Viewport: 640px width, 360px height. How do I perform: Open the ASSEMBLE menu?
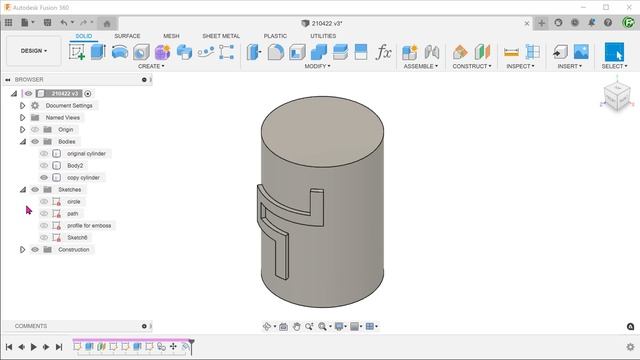420,66
